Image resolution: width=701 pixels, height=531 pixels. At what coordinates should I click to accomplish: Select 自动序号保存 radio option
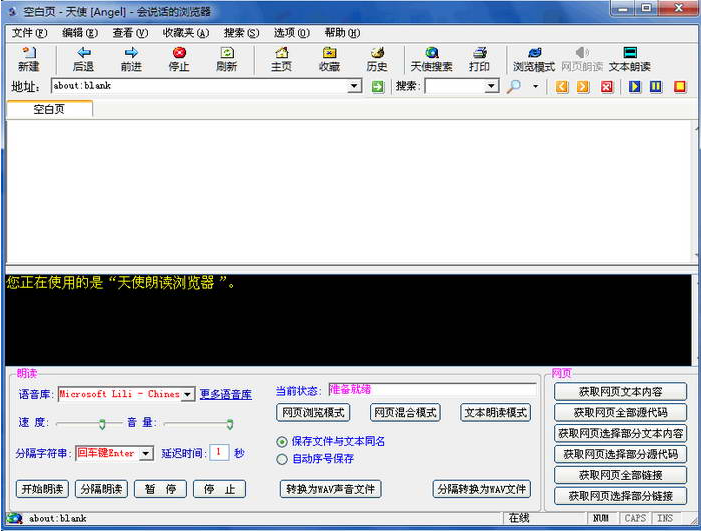click(282, 459)
